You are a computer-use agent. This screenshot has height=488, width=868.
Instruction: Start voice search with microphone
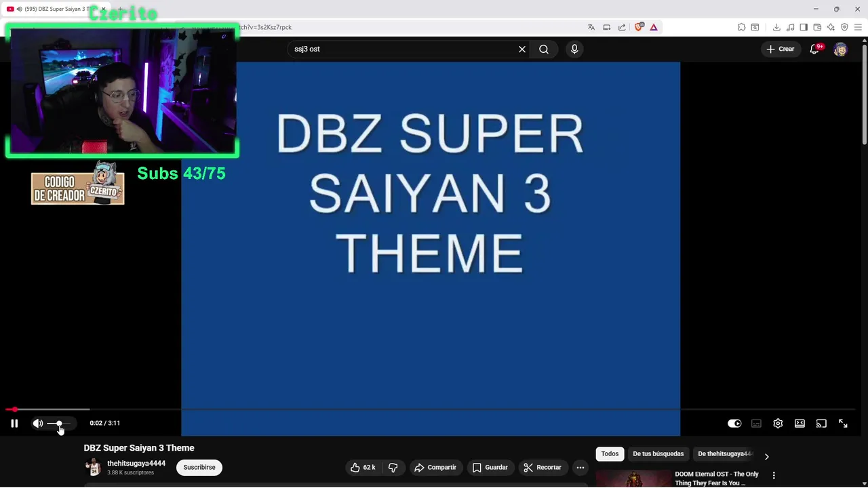pyautogui.click(x=574, y=49)
